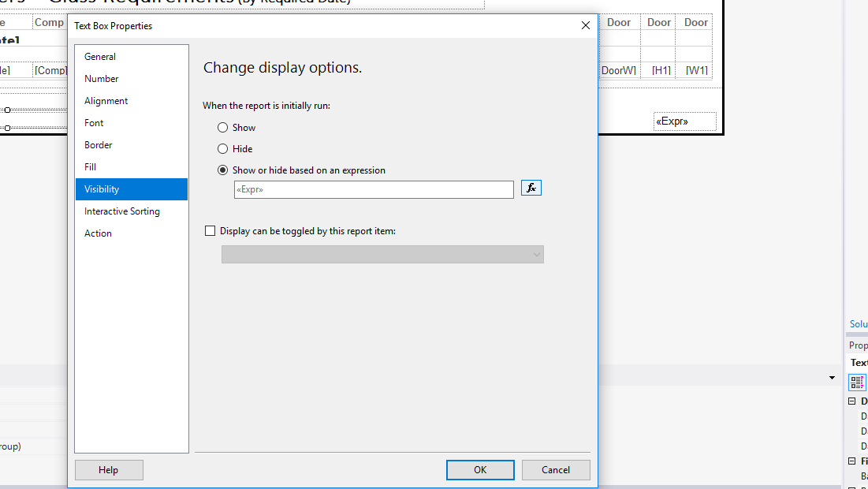
Task: Click the grouping pane dropdown arrow
Action: point(832,379)
